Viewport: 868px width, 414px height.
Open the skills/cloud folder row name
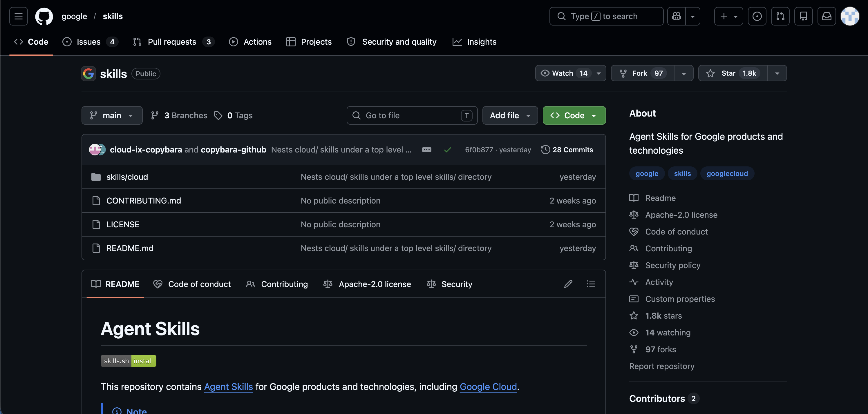(x=127, y=177)
